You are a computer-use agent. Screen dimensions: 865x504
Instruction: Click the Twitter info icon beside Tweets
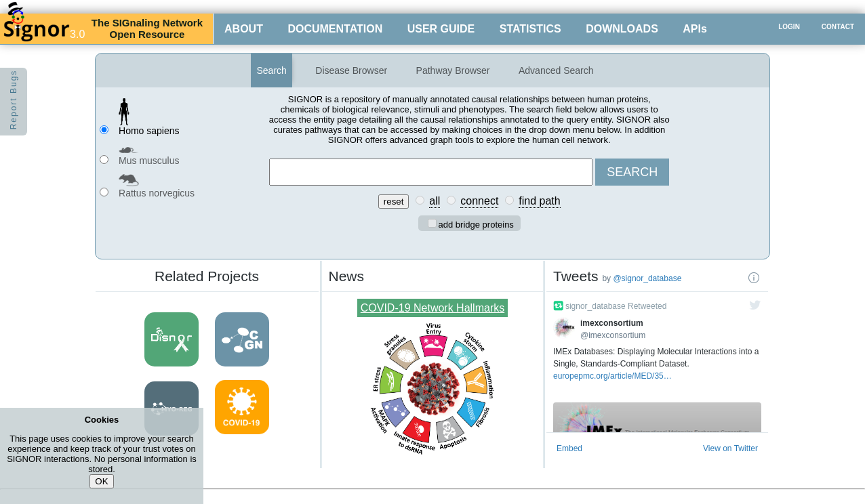(754, 278)
